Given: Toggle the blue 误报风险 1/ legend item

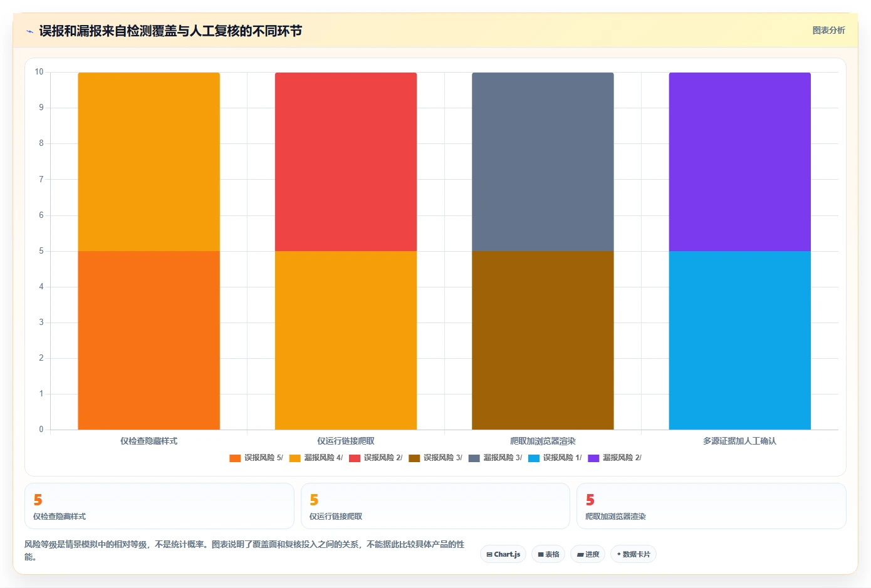Looking at the screenshot, I should [x=555, y=458].
